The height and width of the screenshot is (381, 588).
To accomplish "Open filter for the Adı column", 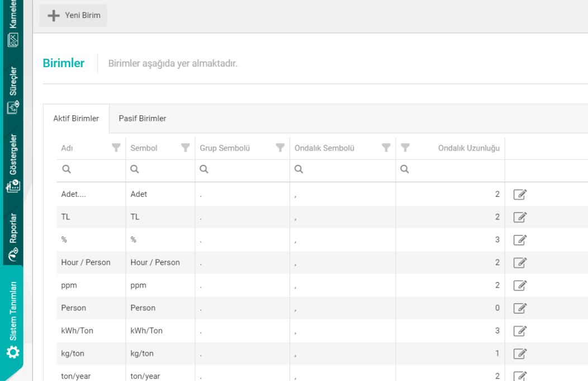I will click(x=116, y=148).
